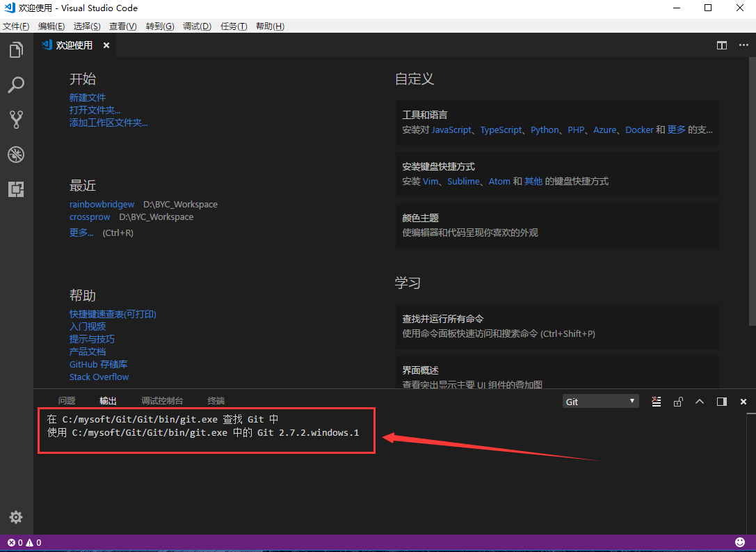Maximize the panel with the chevron up

pos(700,402)
